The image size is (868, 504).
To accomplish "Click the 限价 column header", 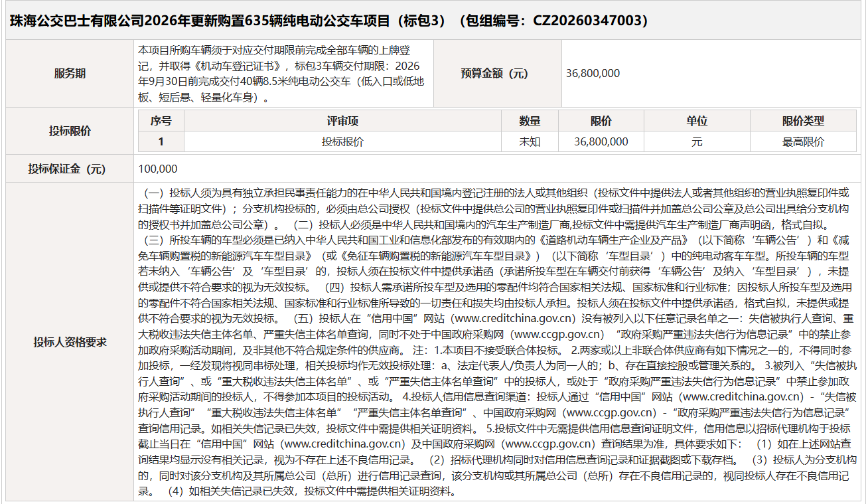I will [601, 122].
